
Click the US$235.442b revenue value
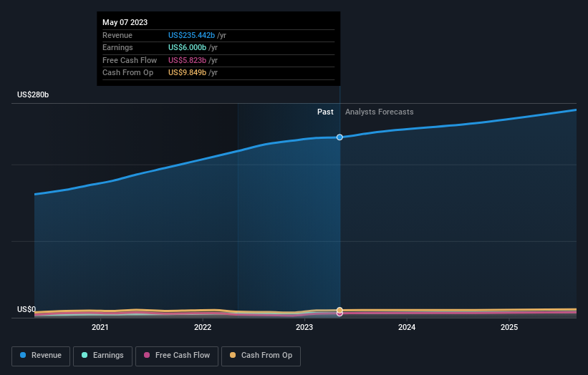point(191,35)
